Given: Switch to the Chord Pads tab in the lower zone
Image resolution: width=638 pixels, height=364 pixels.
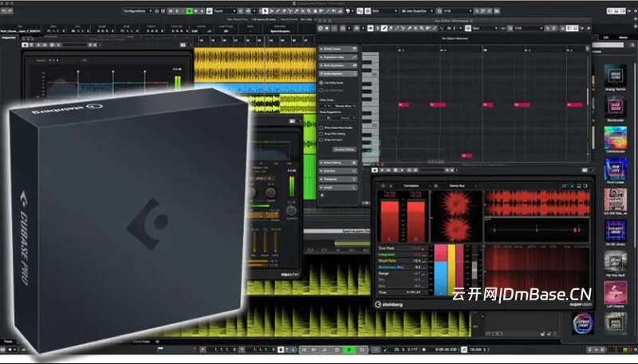Looking at the screenshot, I should (141, 342).
